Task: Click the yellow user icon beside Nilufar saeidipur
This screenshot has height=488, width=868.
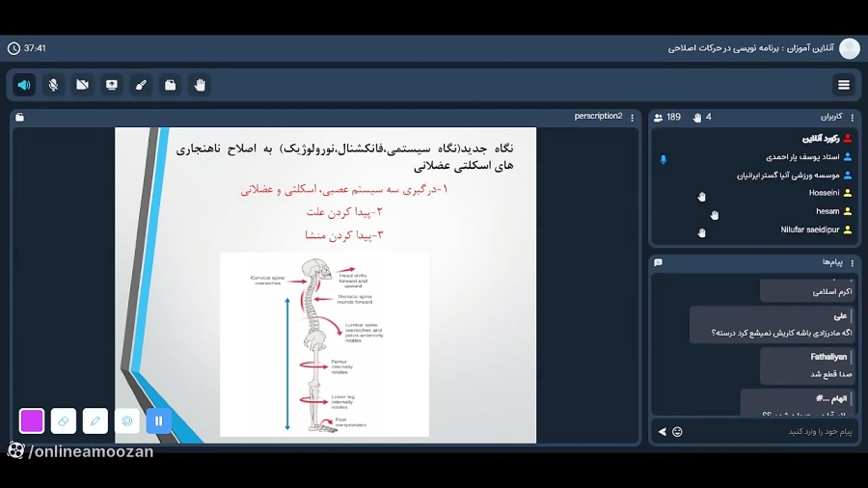Action: click(848, 230)
